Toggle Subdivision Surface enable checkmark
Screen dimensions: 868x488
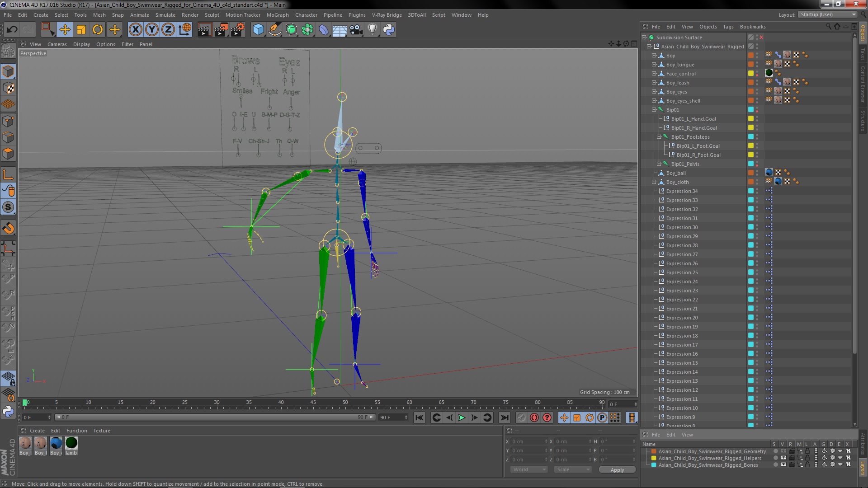coord(761,38)
